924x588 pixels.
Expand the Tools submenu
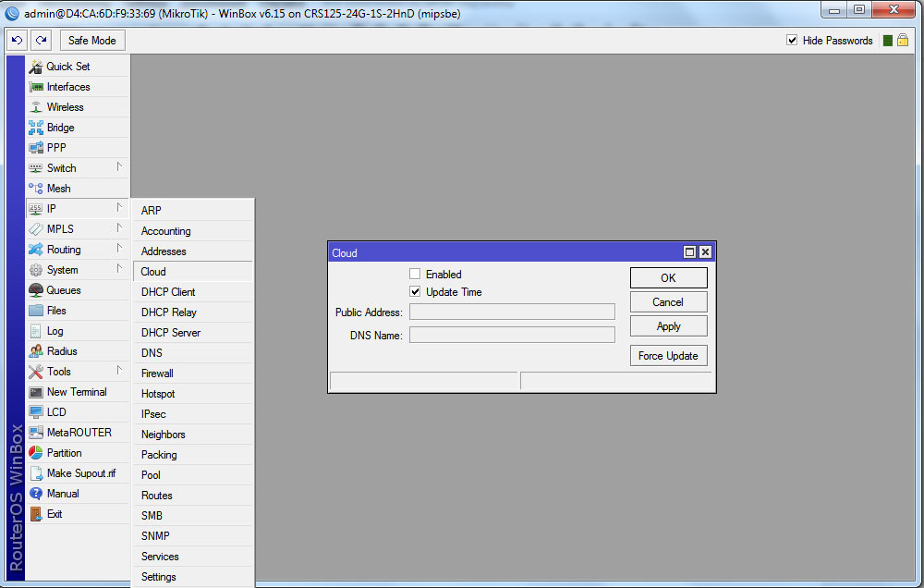click(x=118, y=371)
